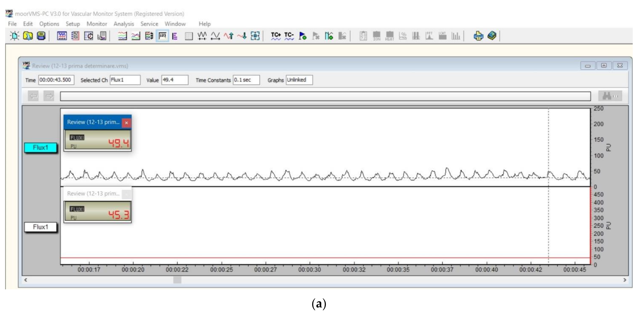Click the forward navigation arrow button
Screen dimensions: 644x316
click(49, 96)
